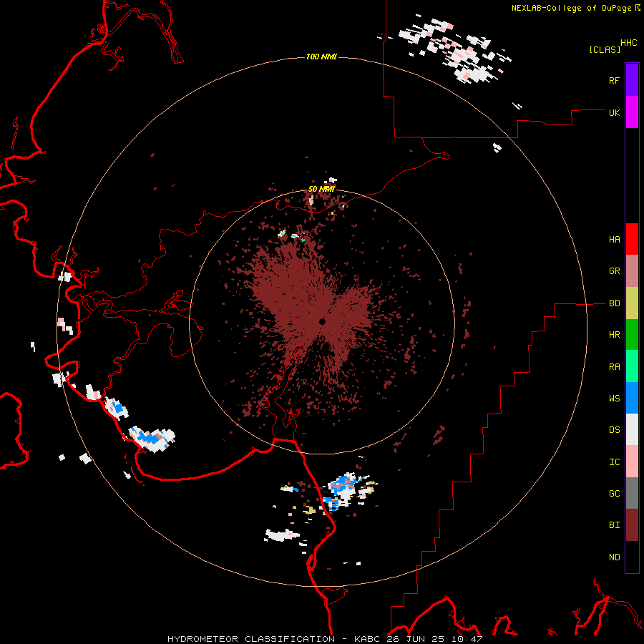Click the GR graupel color swatch
Viewport: 644px width, 644px height.
(632, 271)
